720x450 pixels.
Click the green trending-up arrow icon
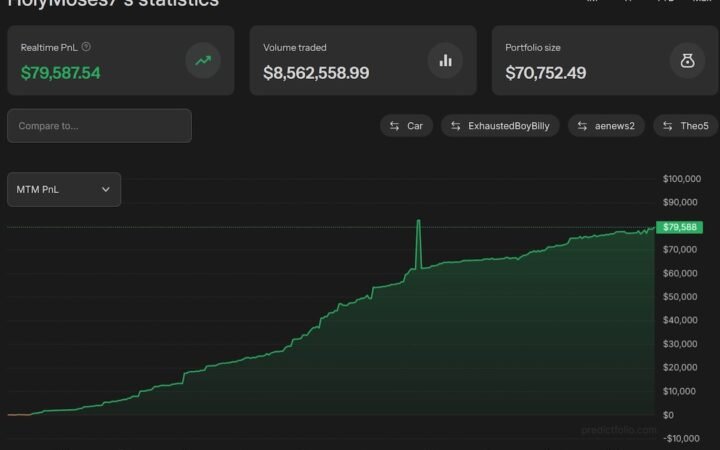203,61
